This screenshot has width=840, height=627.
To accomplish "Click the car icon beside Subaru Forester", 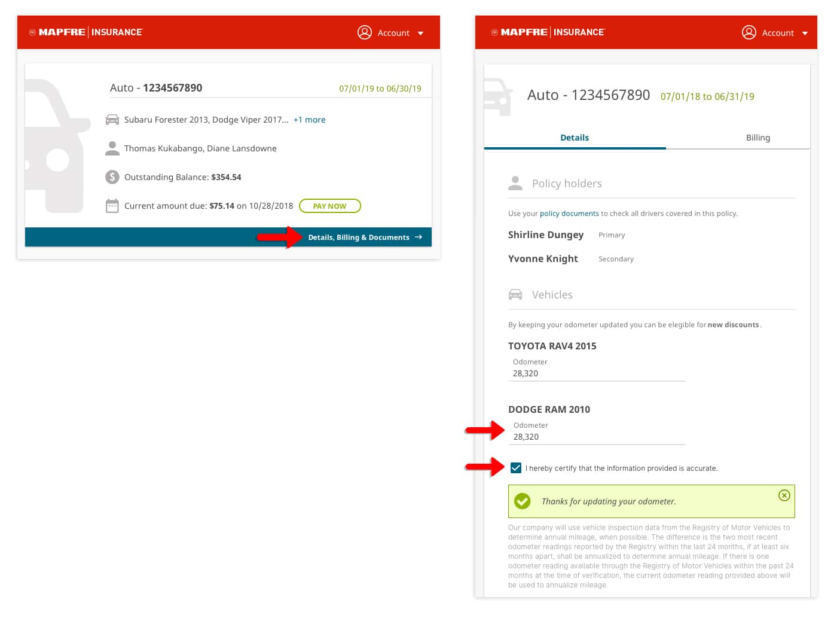I will pos(112,120).
